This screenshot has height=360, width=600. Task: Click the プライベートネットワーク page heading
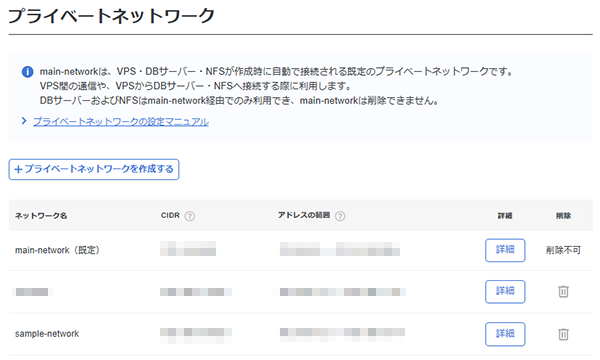[111, 16]
